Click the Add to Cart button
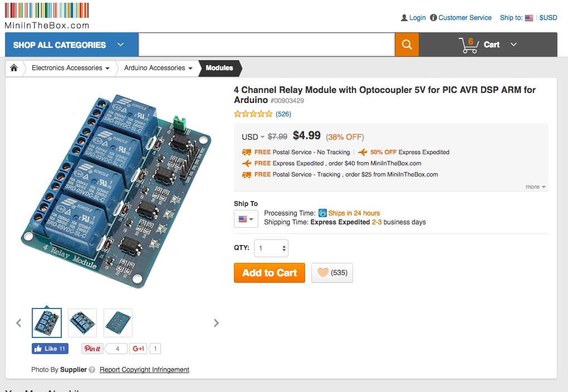This screenshot has width=568, height=392. tap(270, 273)
